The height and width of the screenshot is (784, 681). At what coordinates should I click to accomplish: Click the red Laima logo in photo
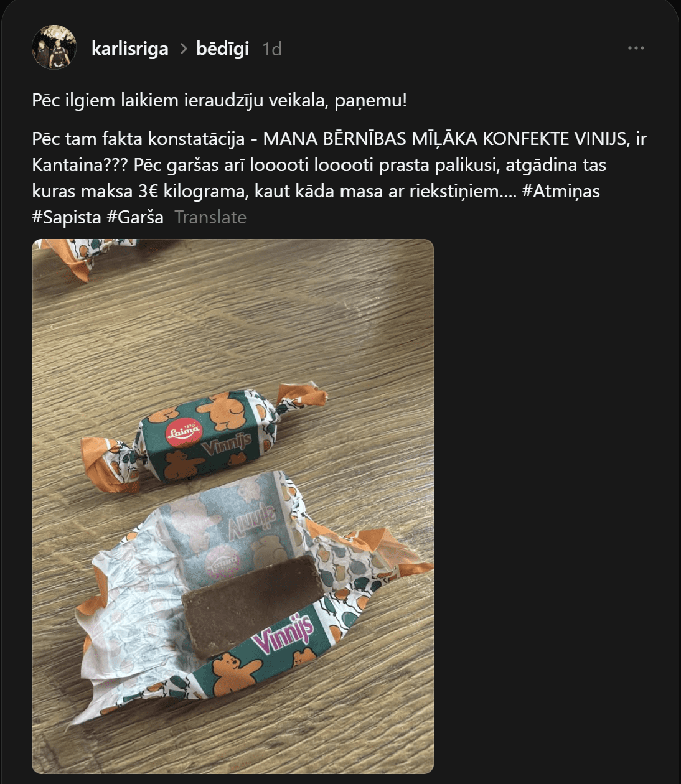[x=184, y=429]
